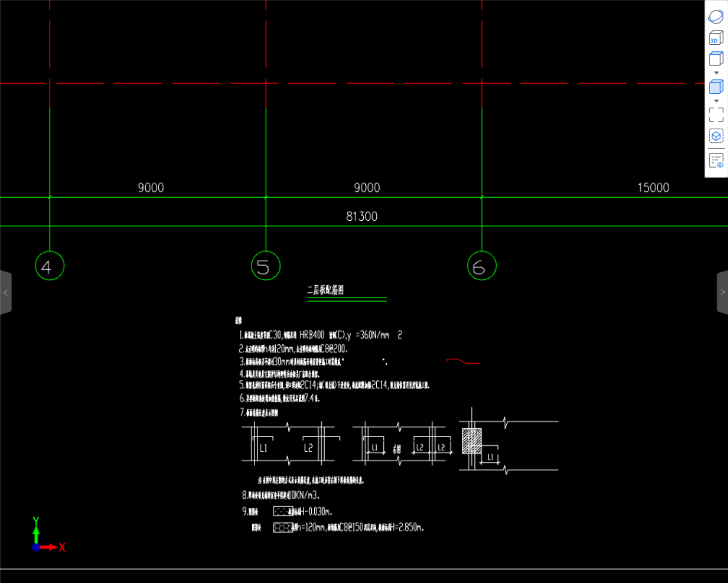Open the view-direction dropdown below the top-face cube
The height and width of the screenshot is (583, 728).
click(x=716, y=73)
